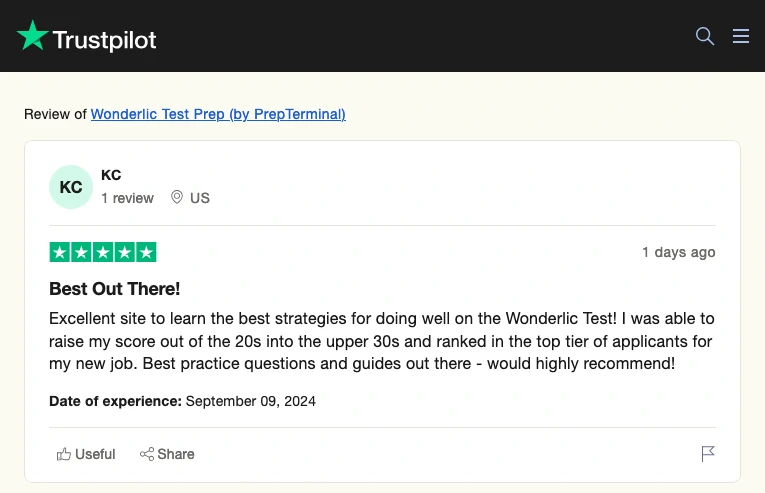Click the '1 review' count text
765x493 pixels.
coord(127,198)
